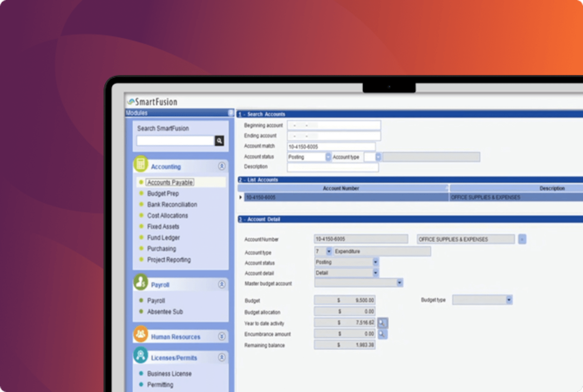The height and width of the screenshot is (392, 583).
Task: Open Fund Ledger
Action: click(163, 238)
